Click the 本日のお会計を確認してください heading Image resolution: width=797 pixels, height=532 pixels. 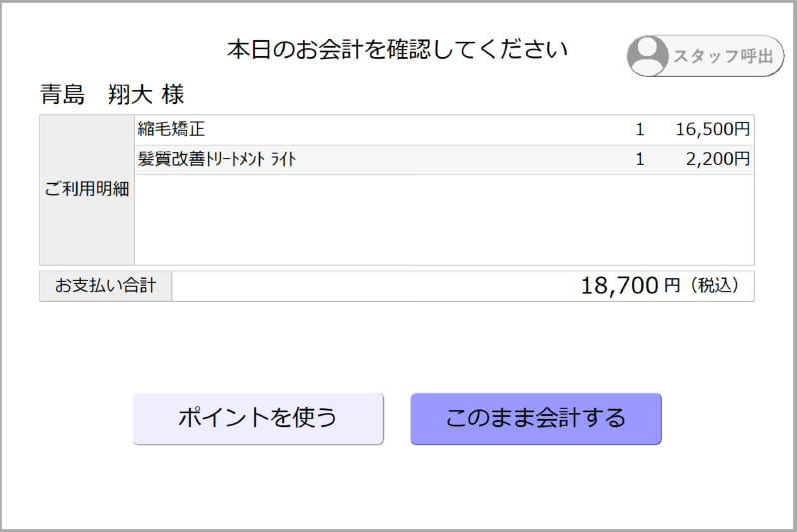398,49
